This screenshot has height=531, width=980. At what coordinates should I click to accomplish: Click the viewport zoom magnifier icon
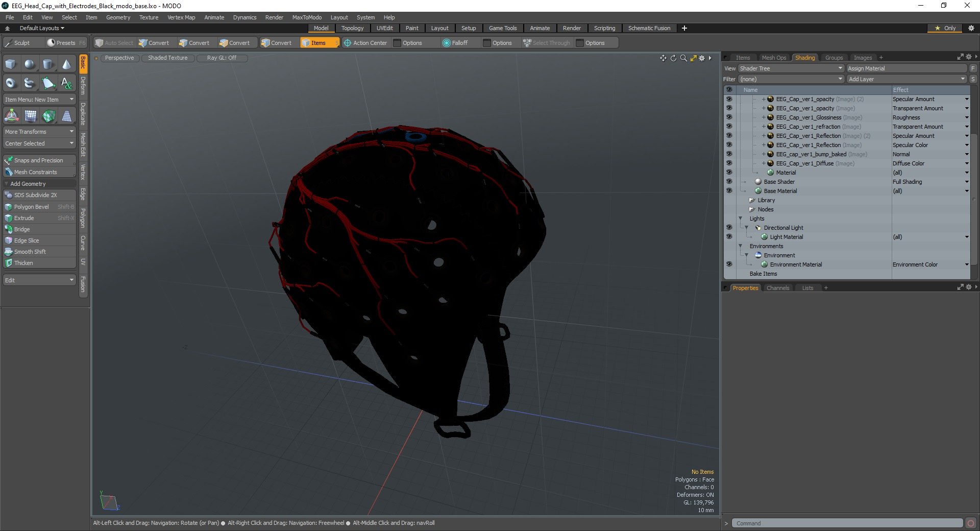(683, 58)
